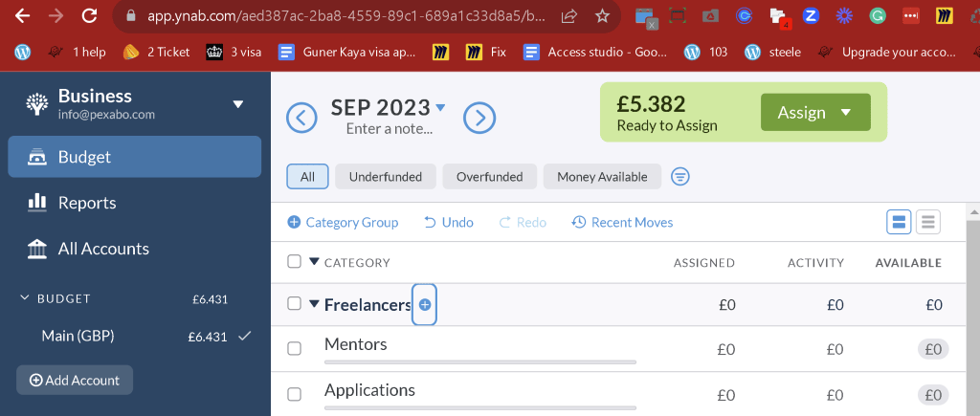This screenshot has height=416, width=980.
Task: Open the first WordPress bookmark icon
Action: click(x=23, y=52)
